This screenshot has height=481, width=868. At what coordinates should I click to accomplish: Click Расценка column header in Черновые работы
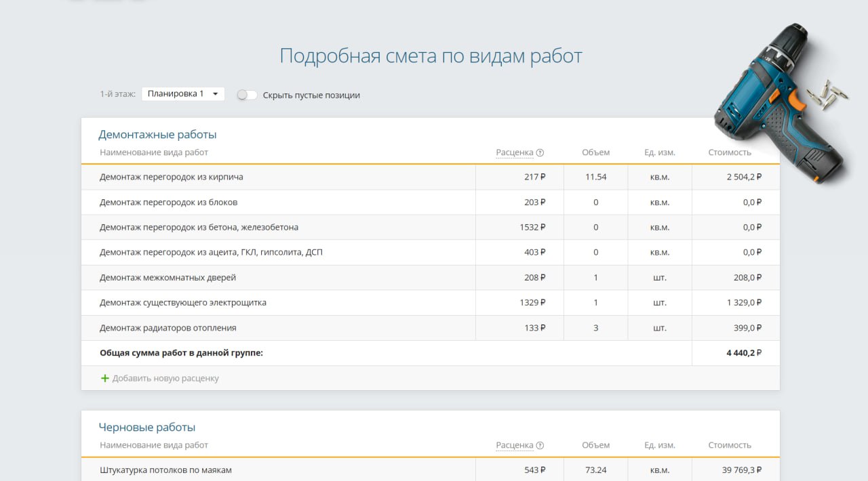[x=514, y=446]
